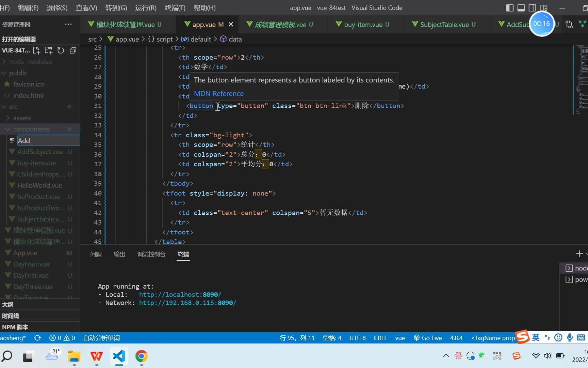The image size is (588, 368).
Task: Open MDN Reference link in tooltip
Action: click(219, 93)
